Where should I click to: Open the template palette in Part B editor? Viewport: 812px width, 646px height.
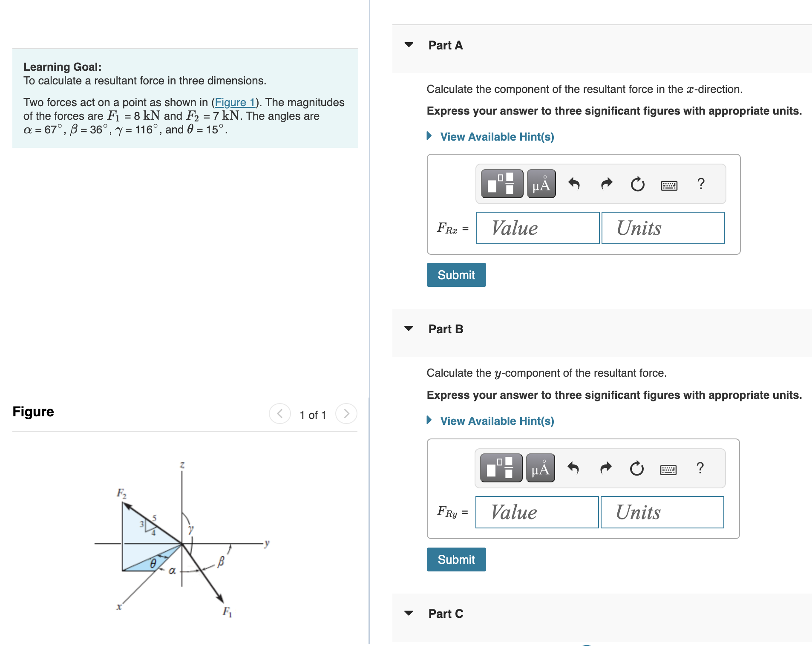[501, 468]
